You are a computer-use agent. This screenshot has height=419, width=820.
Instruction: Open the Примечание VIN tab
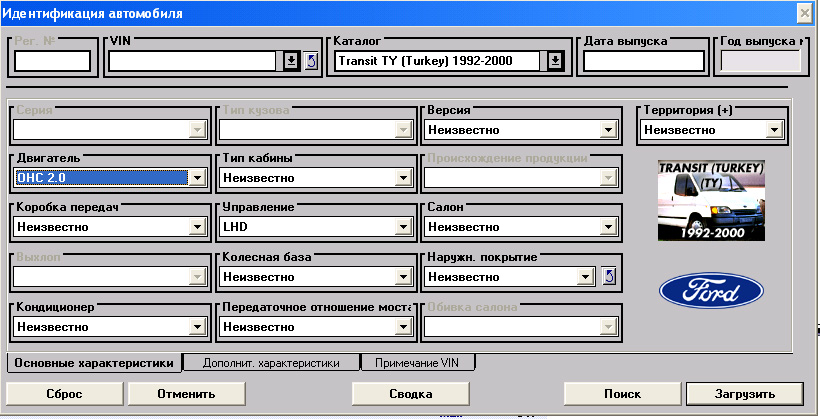[x=417, y=363]
